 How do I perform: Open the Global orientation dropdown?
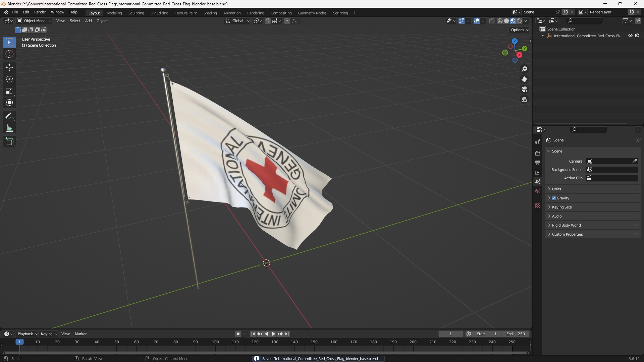coord(237,21)
